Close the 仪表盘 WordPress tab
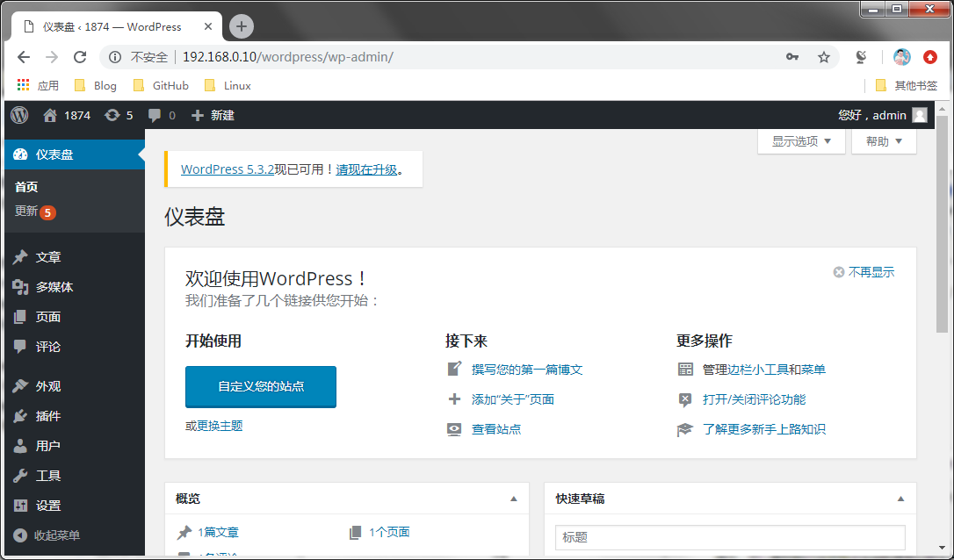 pos(208,26)
